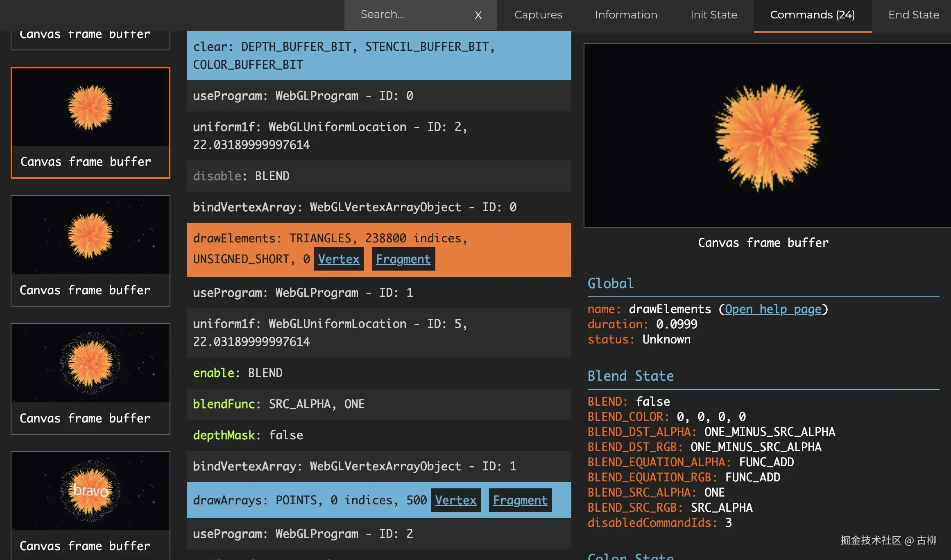Open Vertex shader link for drawElements

(338, 259)
